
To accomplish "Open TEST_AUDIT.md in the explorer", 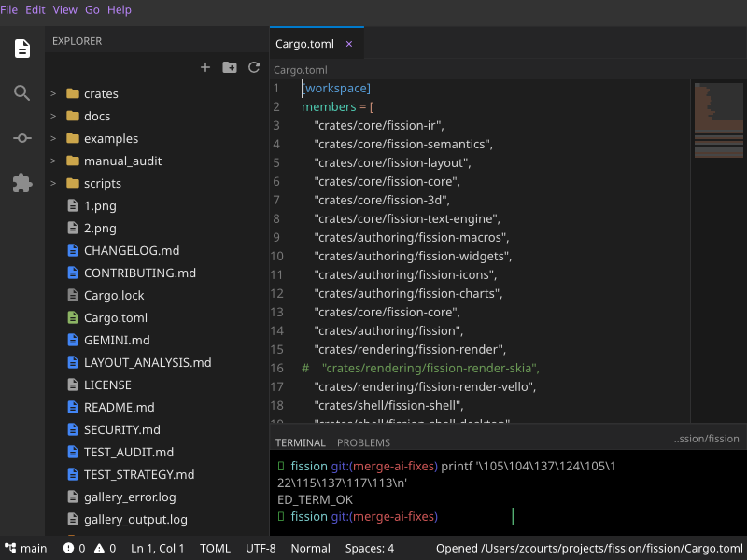I will [129, 452].
